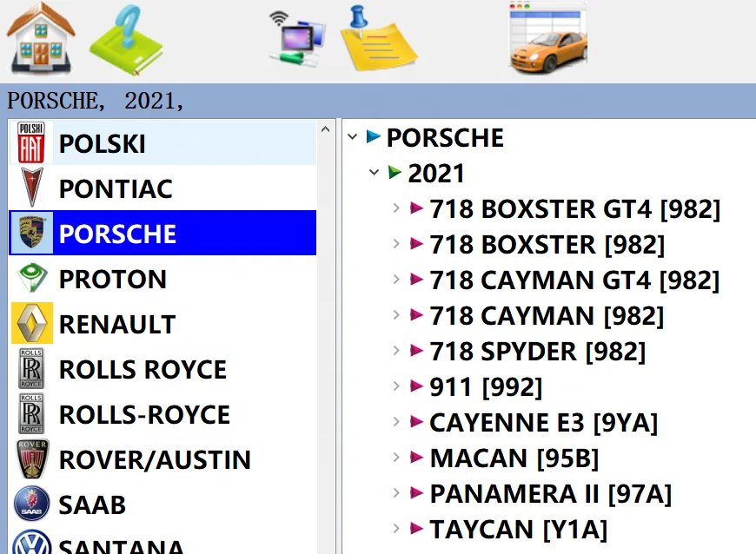Open the wireless device connection icon
The height and width of the screenshot is (554, 756).
click(x=297, y=39)
